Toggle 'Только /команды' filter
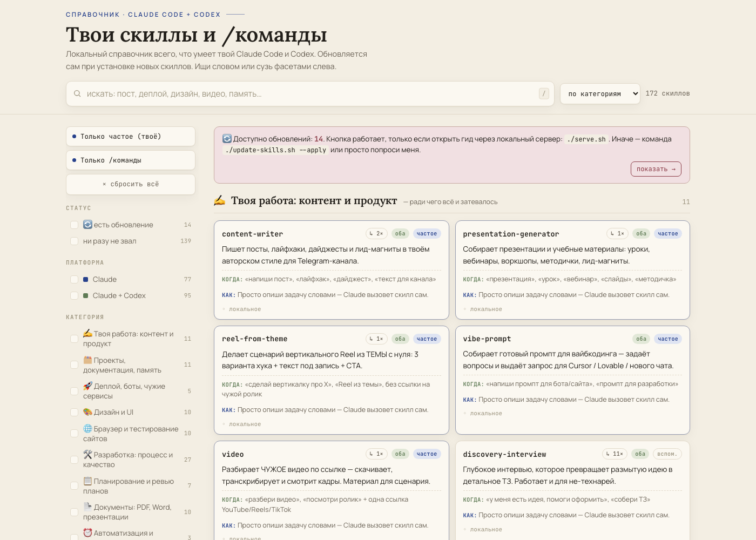The height and width of the screenshot is (540, 756). point(131,160)
